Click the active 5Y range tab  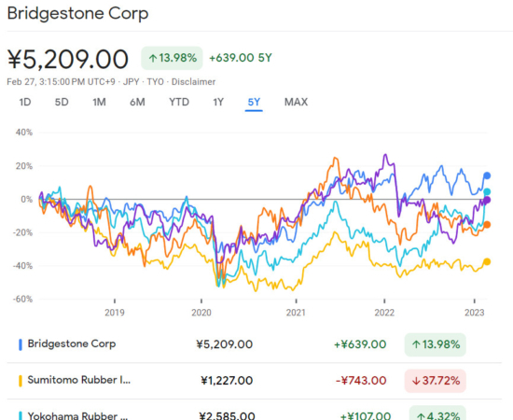point(254,103)
